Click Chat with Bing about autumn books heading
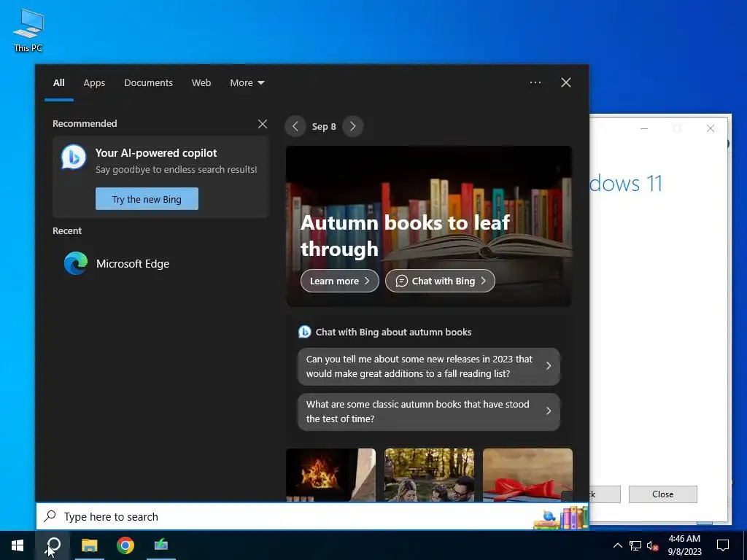Image resolution: width=747 pixels, height=560 pixels. coord(393,332)
